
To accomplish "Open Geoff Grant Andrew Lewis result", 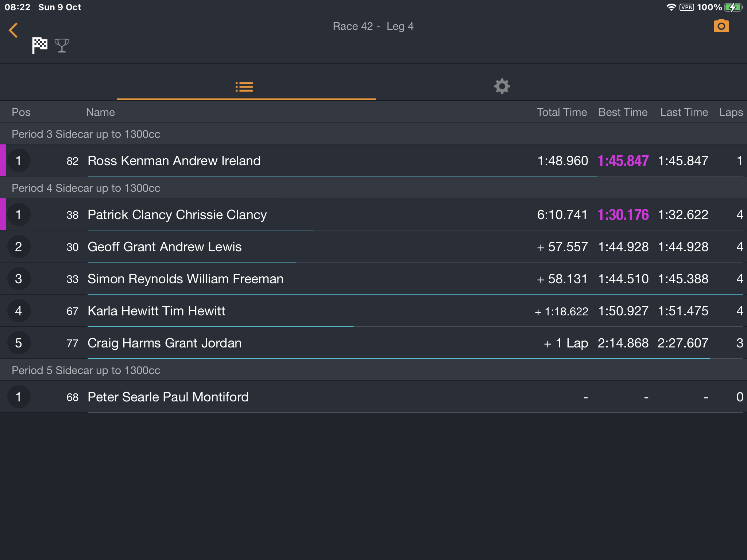I will tap(373, 246).
